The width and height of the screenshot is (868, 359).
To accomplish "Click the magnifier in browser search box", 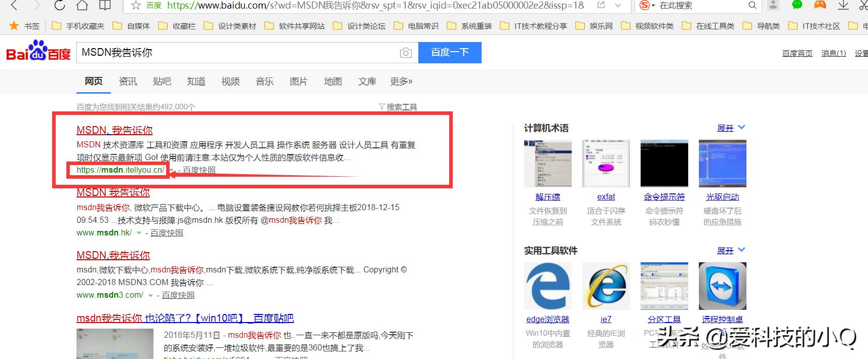I will pos(753,5).
